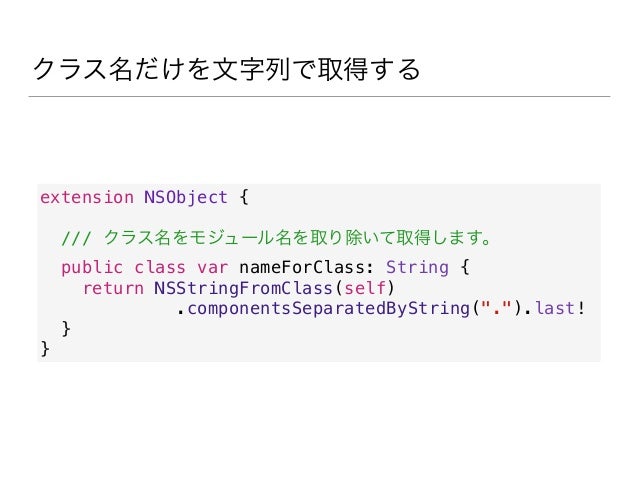Click the final outer closing brace

tap(45, 349)
